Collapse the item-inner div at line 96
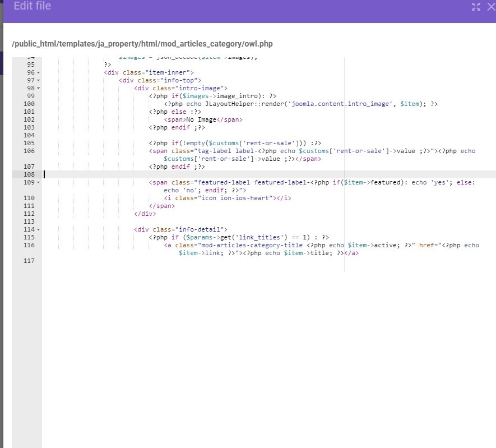 coord(38,73)
